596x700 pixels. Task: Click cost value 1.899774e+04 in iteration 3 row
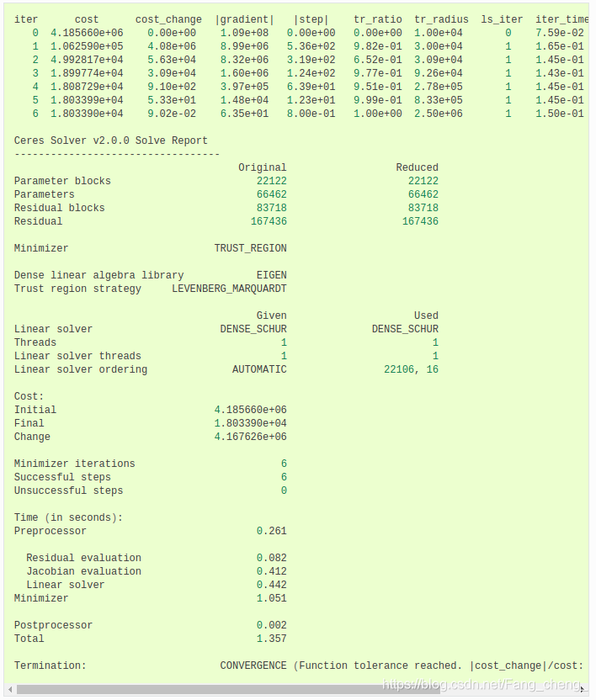[87, 73]
